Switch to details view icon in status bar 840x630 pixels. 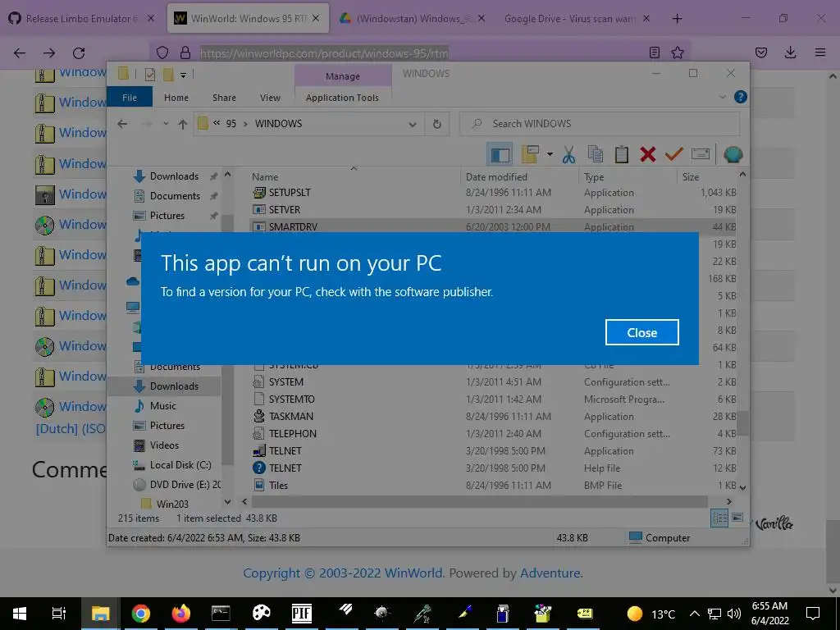[719, 518]
